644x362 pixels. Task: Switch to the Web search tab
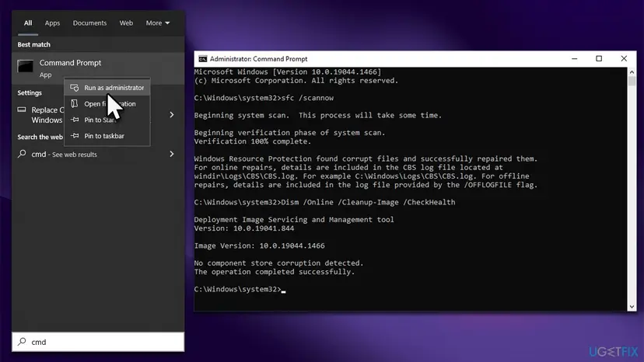point(126,23)
